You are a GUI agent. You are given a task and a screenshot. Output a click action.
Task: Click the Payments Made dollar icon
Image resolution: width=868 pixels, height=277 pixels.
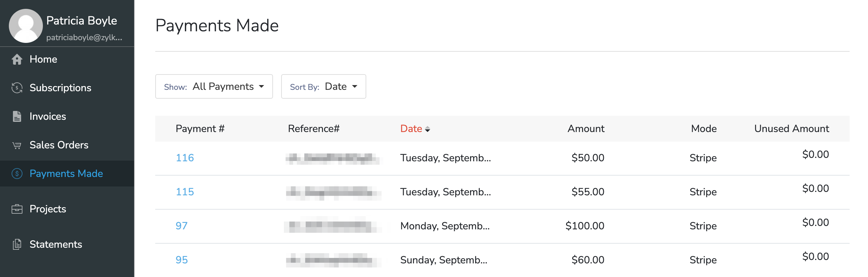(x=17, y=174)
